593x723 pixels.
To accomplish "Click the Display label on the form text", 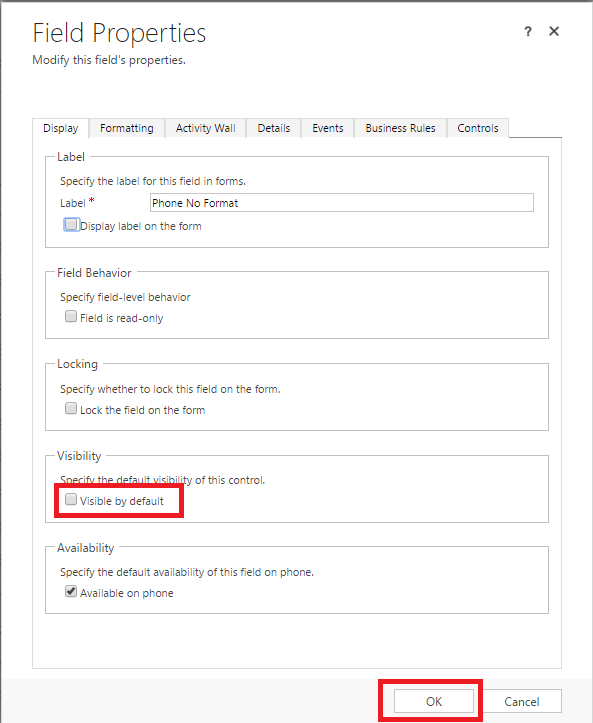I will point(141,226).
